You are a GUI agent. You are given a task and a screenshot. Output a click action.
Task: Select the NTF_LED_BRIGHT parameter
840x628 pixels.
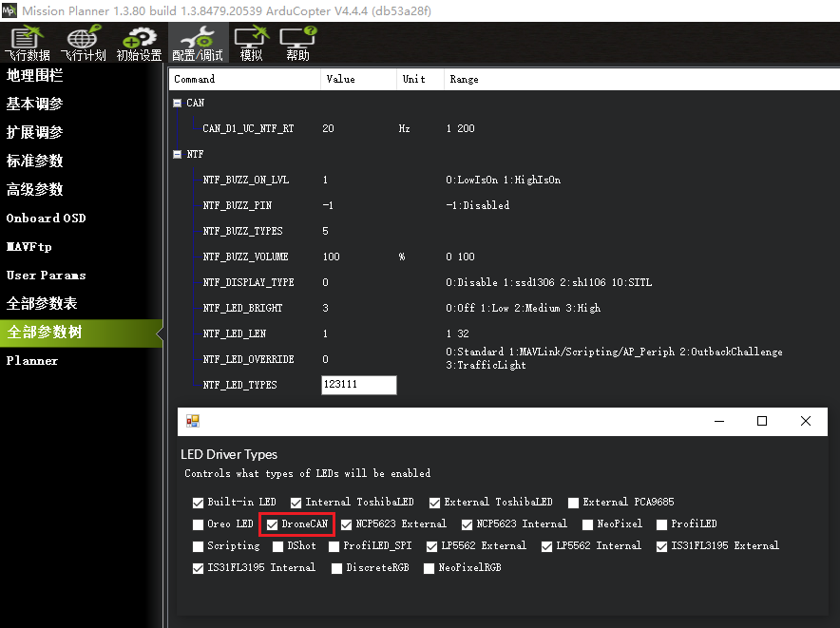coord(242,309)
